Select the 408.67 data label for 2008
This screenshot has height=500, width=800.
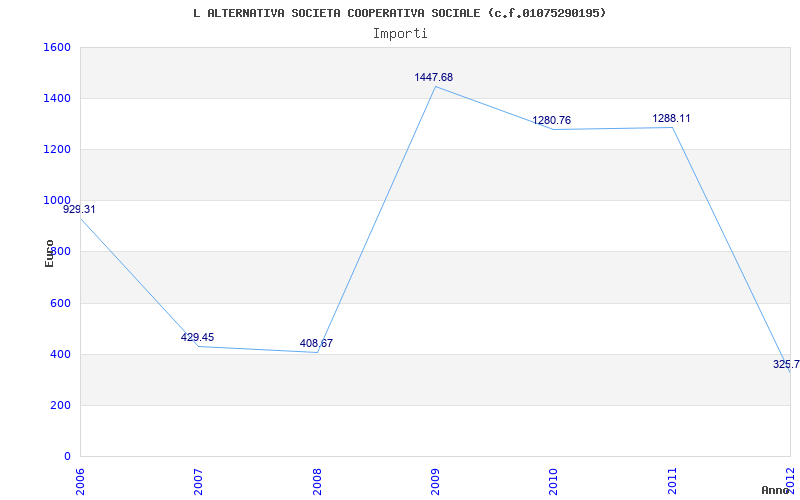(316, 343)
